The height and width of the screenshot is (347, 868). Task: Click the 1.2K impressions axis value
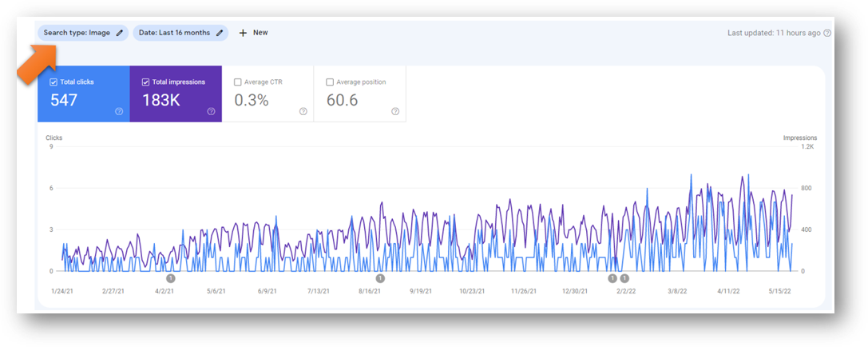point(807,147)
